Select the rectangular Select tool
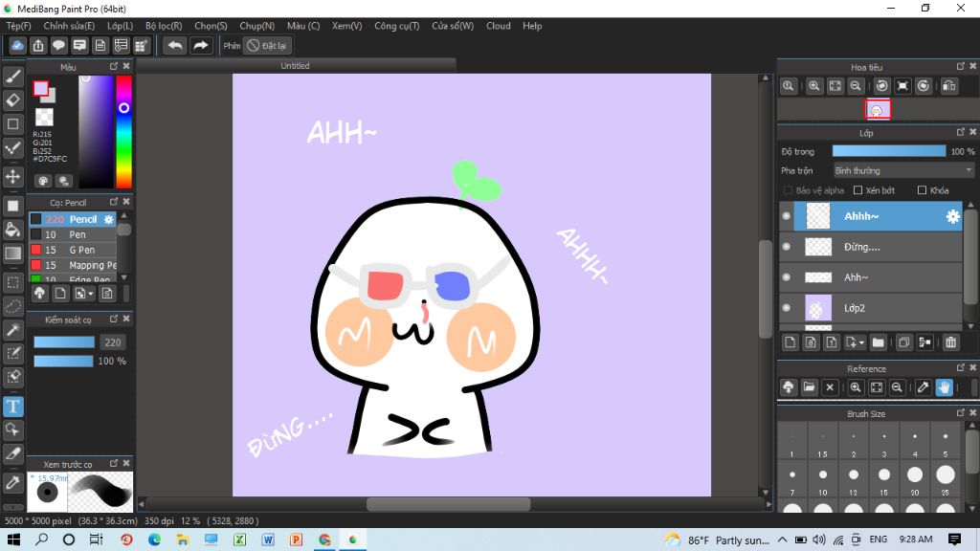980x551 pixels. [13, 282]
